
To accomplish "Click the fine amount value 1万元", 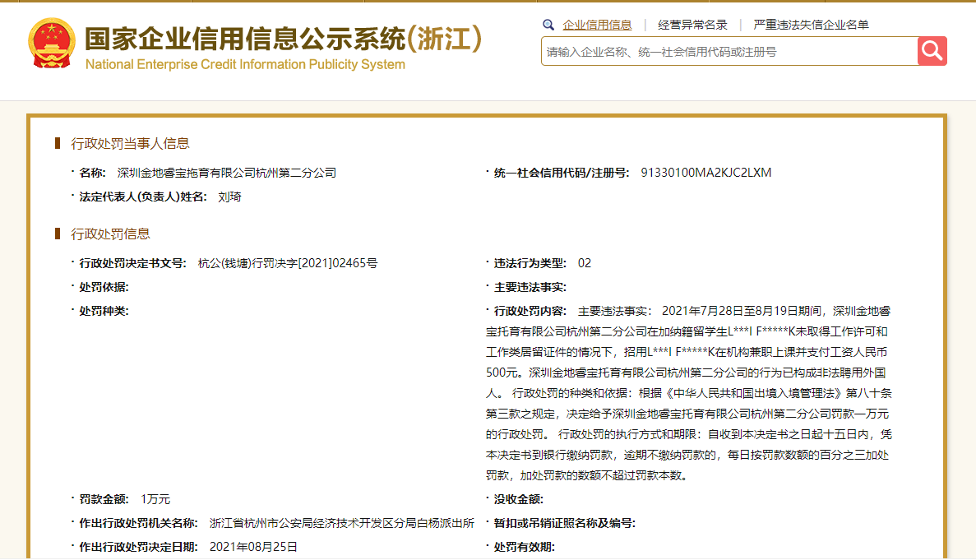I will point(155,499).
